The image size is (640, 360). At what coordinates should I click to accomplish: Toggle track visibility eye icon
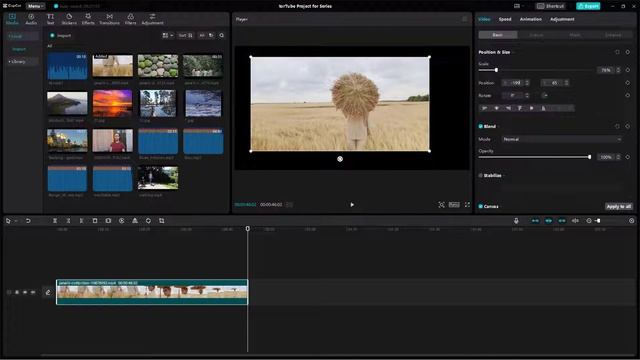pos(25,292)
